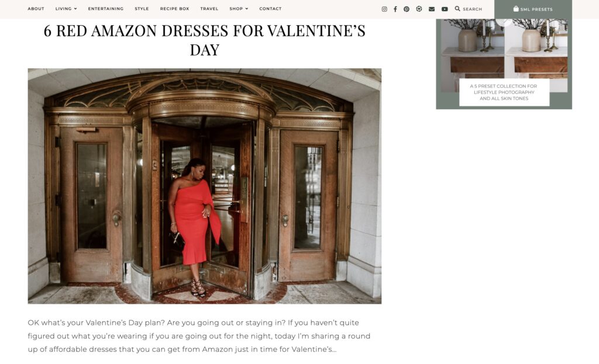The width and height of the screenshot is (599, 364).
Task: Open the Contact page
Action: tap(270, 9)
